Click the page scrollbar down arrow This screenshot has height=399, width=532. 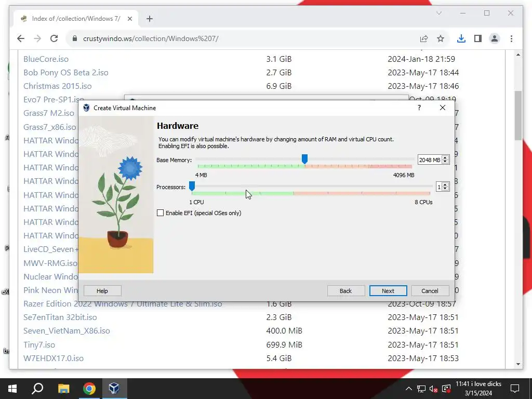point(518,364)
